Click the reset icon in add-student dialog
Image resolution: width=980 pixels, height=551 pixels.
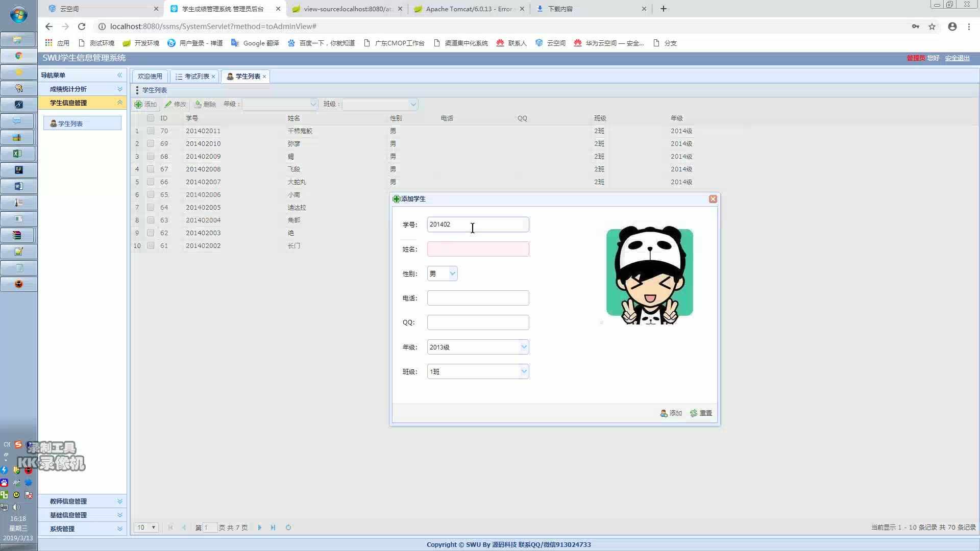pyautogui.click(x=694, y=413)
